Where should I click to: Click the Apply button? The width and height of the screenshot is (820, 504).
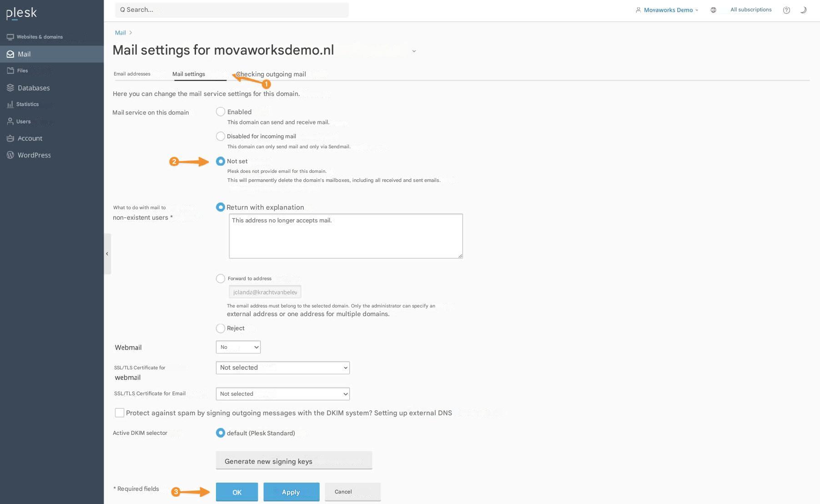tap(292, 492)
